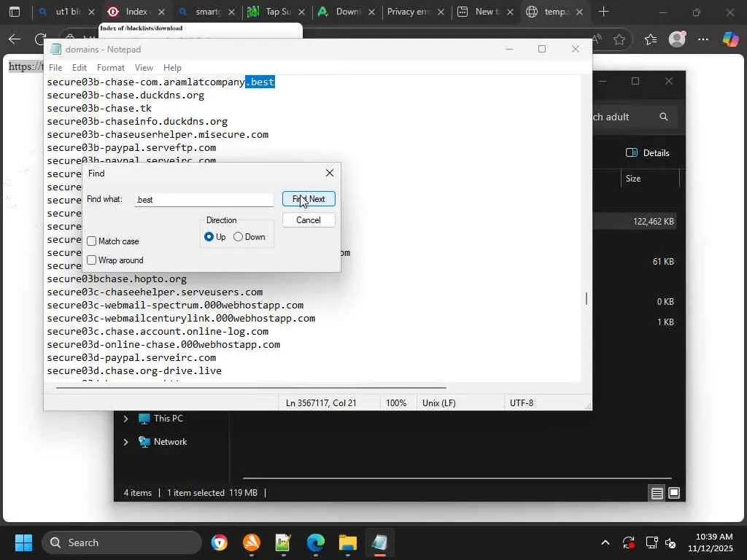
Task: Click the line secure03b-chase.tk
Action: click(99, 109)
